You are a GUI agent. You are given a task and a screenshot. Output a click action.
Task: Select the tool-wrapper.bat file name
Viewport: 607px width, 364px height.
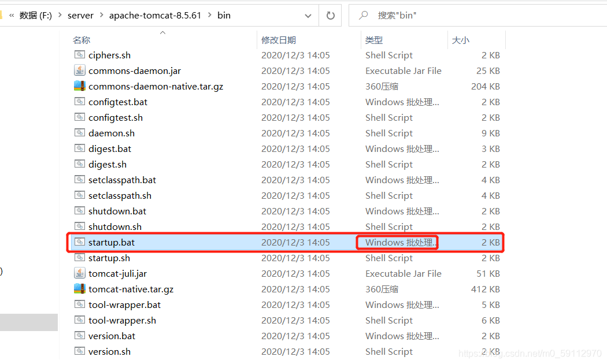[124, 305]
